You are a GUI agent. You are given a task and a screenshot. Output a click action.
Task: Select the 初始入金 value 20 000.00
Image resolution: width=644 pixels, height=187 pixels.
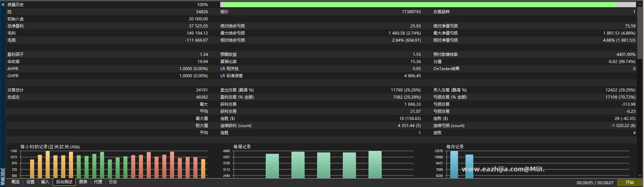[x=198, y=19]
